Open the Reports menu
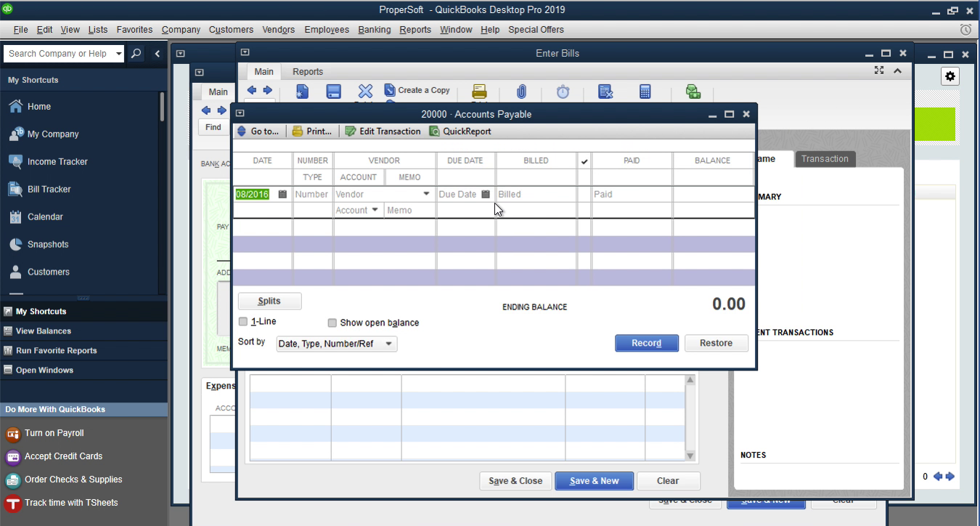This screenshot has height=526, width=980. 415,30
